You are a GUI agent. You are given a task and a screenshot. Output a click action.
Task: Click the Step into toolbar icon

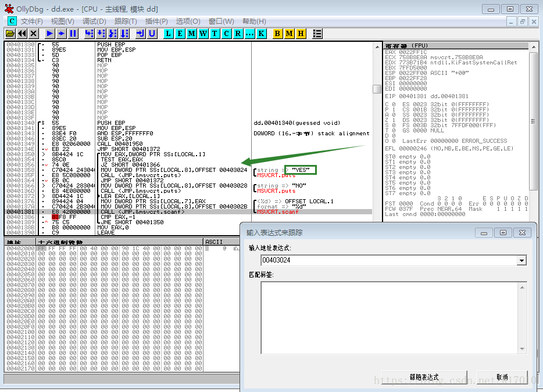click(89, 34)
